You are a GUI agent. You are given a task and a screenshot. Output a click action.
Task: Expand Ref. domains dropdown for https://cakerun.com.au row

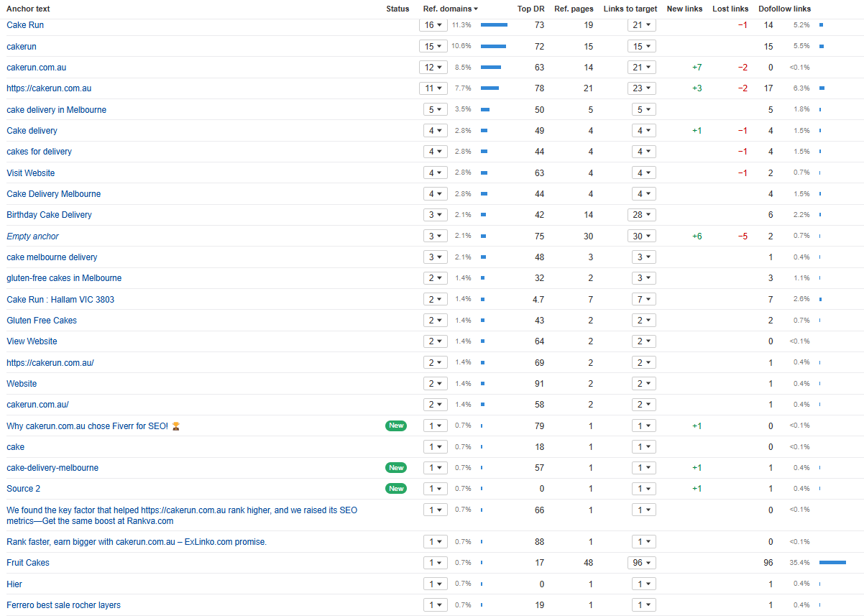(x=433, y=88)
